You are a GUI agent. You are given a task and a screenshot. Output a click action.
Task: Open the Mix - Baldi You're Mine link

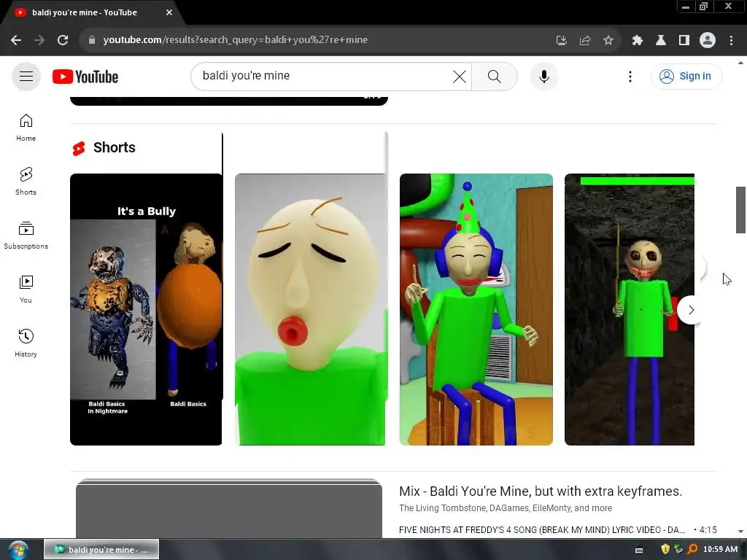541,491
